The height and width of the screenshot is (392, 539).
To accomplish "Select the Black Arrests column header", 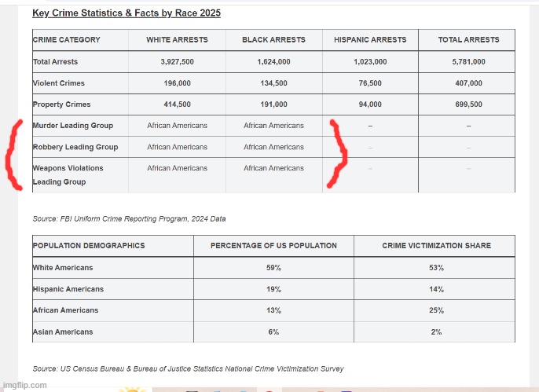I will [x=273, y=40].
